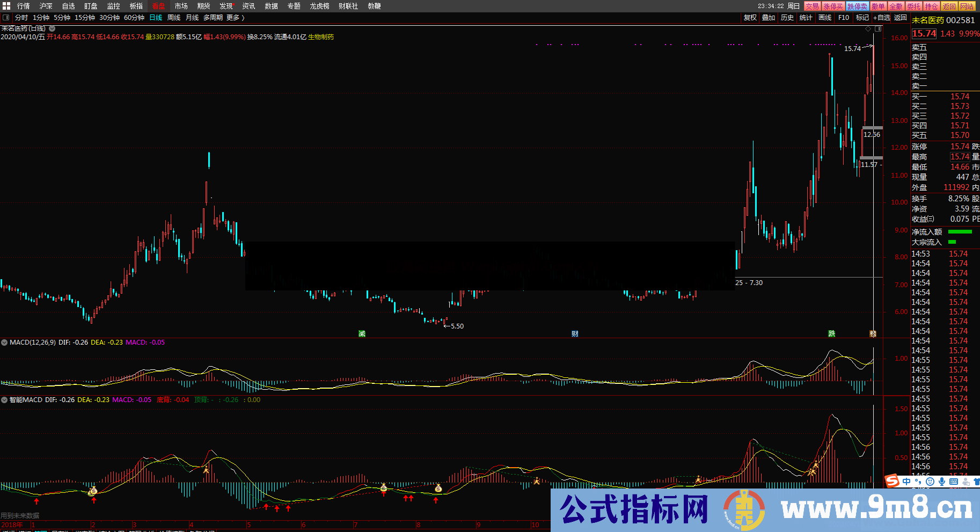Add stock to watchlist via +自选

click(882, 17)
